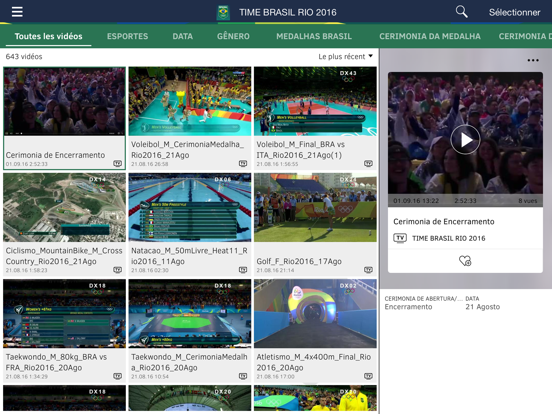Open Taekwondo_M_CerimoniaMedalha thumbnail
Screen dimensions: 552x414
point(190,314)
